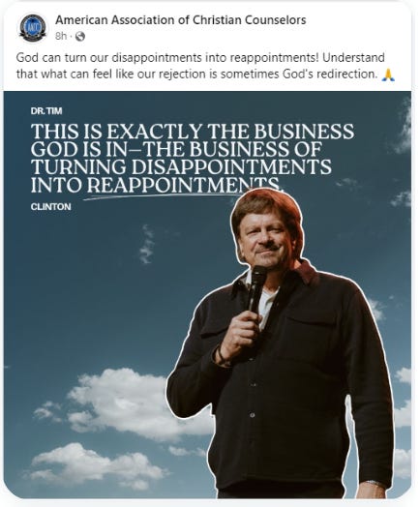420x507 pixels.
Task: Click the headline 'THIS IS EXACTLY THE BUSINESS'
Action: click(x=192, y=132)
